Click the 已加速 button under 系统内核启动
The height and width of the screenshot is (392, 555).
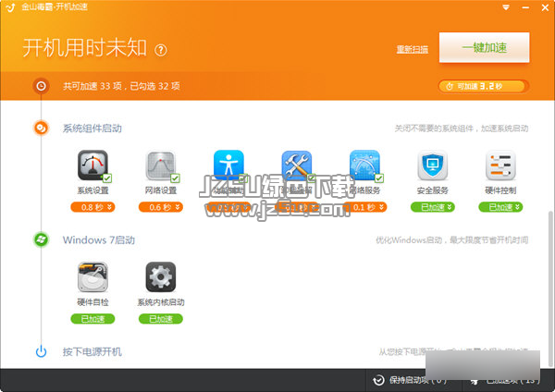coord(161,319)
